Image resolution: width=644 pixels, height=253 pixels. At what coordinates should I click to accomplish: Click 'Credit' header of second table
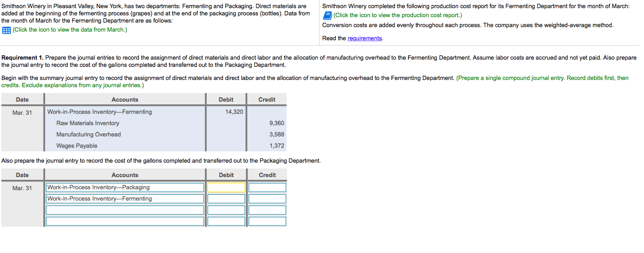(267, 175)
